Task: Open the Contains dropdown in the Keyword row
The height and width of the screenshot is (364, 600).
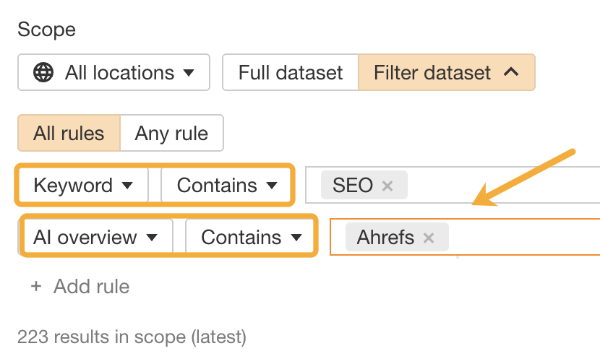Action: point(227,186)
